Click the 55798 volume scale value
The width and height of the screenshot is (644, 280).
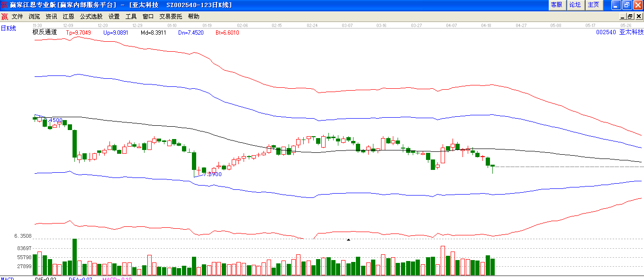[x=24, y=257]
